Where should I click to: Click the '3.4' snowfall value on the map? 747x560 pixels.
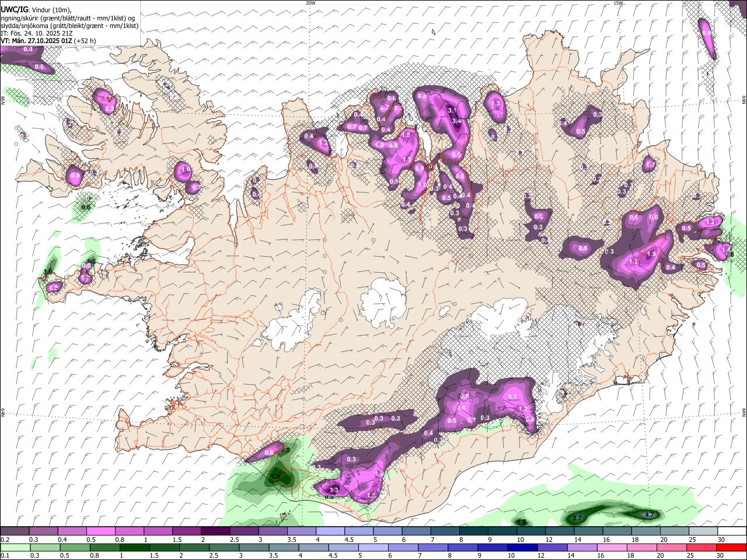(x=456, y=121)
